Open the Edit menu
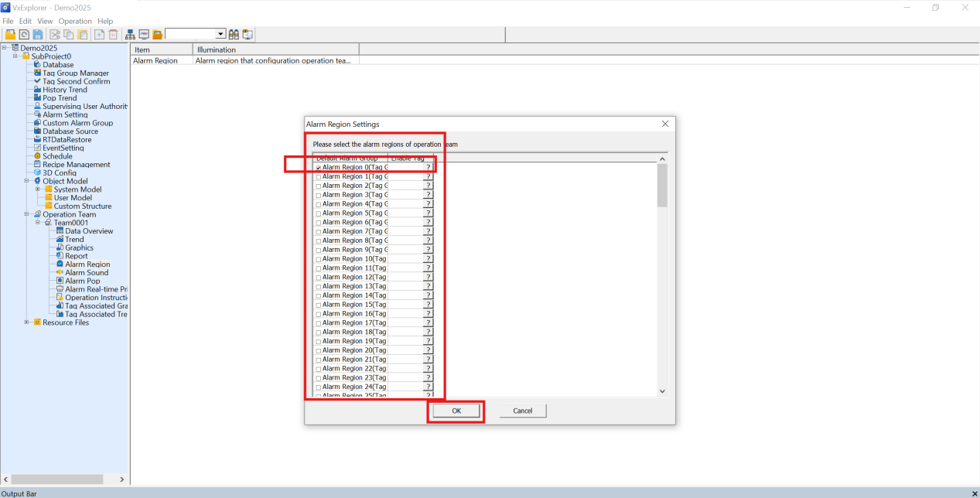The image size is (980, 498). coord(26,21)
